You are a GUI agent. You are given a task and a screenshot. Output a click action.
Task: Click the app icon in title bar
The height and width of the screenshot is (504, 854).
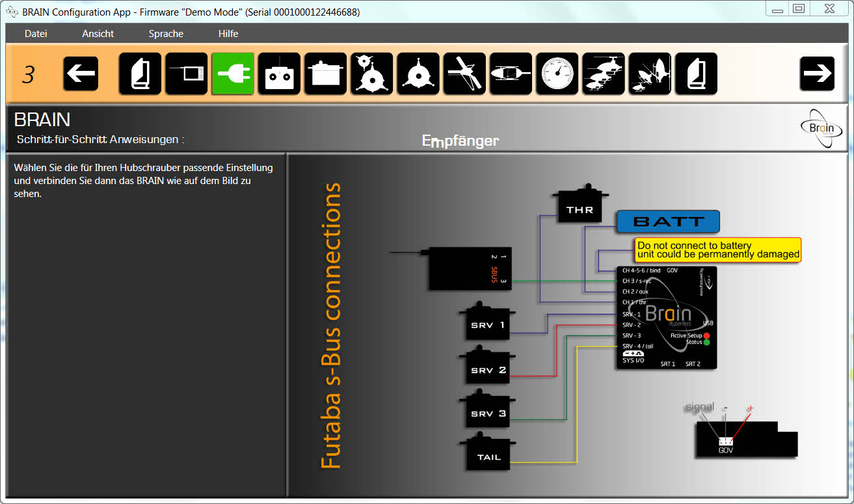click(x=12, y=12)
